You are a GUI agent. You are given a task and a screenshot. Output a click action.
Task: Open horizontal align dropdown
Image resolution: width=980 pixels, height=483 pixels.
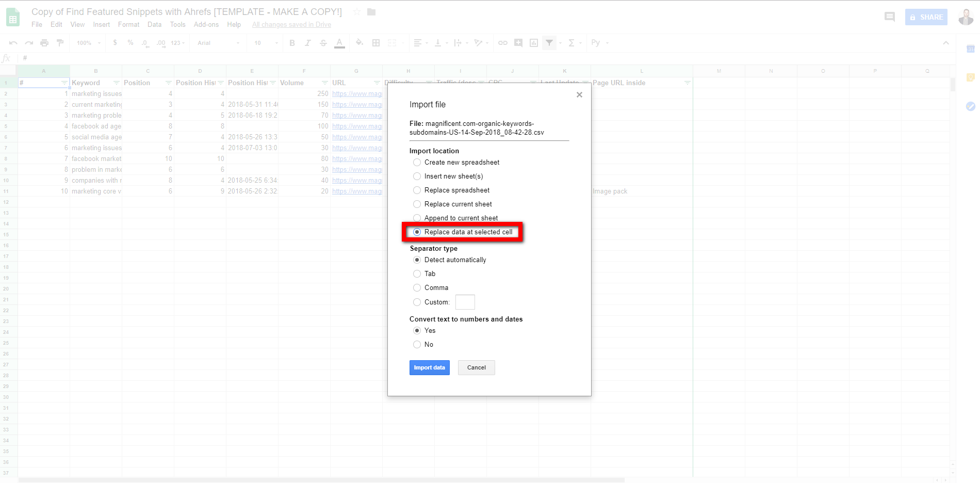(421, 43)
